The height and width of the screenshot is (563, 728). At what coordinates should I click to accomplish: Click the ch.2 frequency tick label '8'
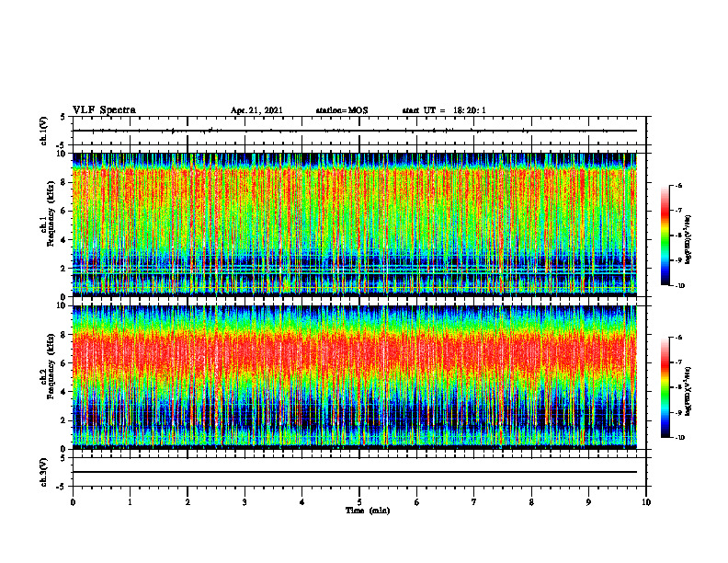pyautogui.click(x=64, y=335)
